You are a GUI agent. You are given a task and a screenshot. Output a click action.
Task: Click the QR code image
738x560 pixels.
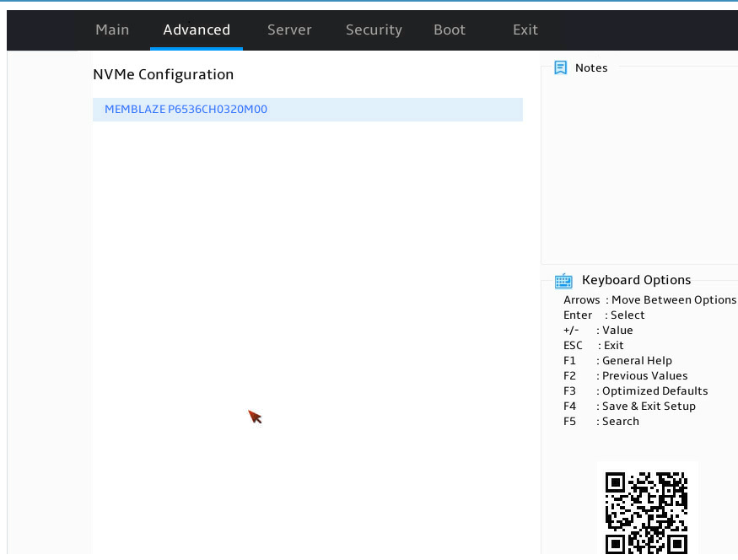[646, 513]
